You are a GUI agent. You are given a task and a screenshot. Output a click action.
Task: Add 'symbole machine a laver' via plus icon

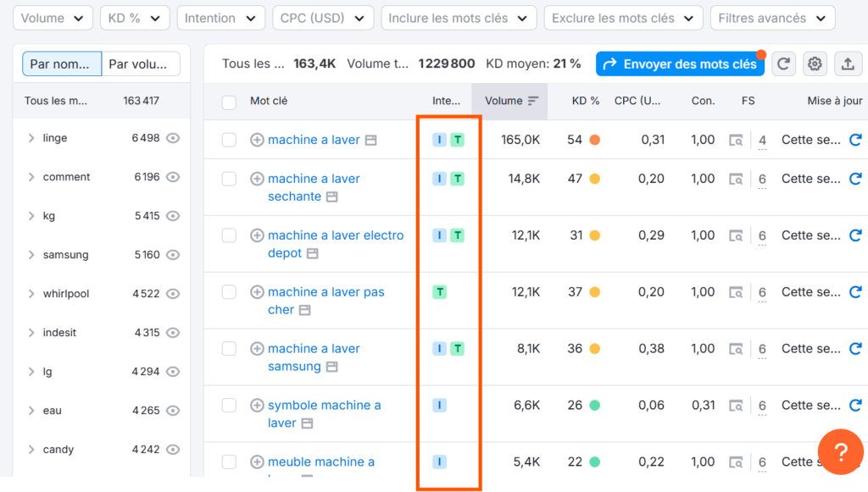[x=257, y=406]
